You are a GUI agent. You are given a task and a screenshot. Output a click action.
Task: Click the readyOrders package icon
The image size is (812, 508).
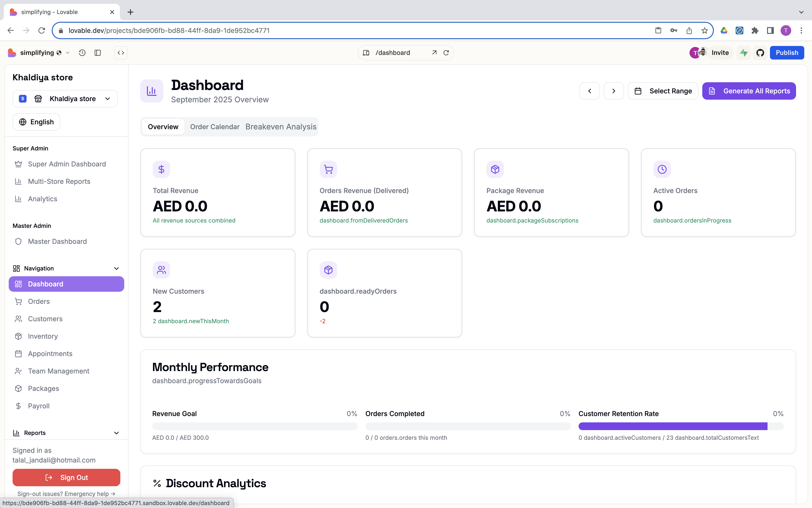(x=328, y=270)
